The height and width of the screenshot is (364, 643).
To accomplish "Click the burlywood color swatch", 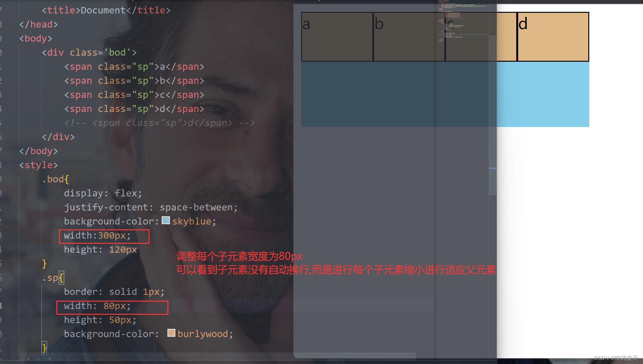I will 171,333.
